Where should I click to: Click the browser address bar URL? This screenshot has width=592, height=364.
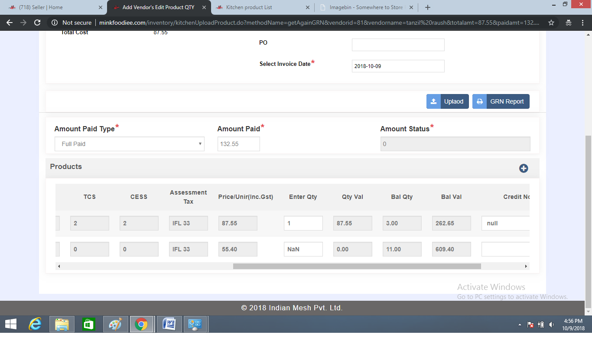pyautogui.click(x=319, y=23)
